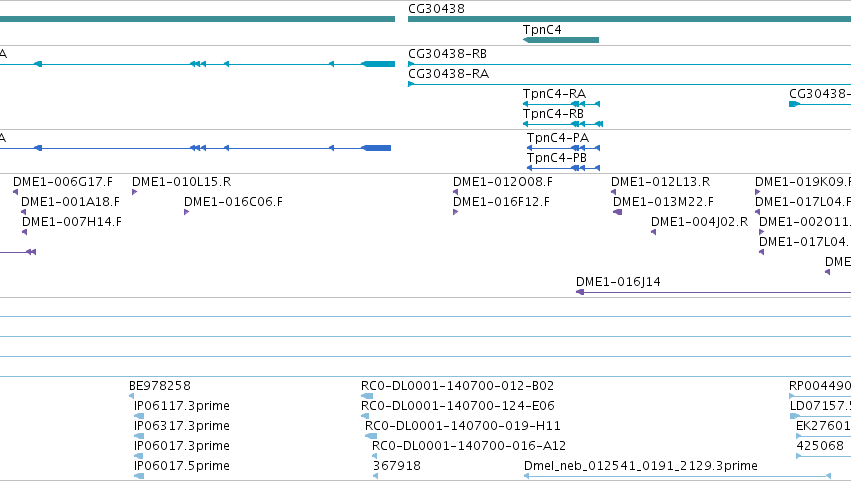Click RC0-DL0001-140700-012-B02 label

pyautogui.click(x=457, y=386)
